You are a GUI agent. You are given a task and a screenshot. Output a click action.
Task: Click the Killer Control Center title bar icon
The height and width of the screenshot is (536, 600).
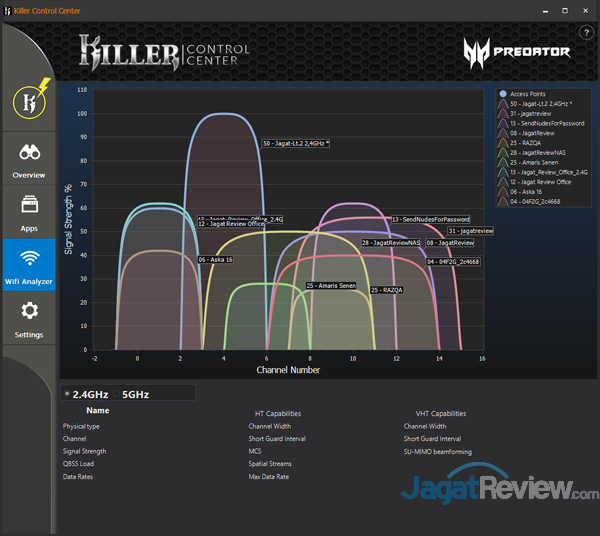(x=7, y=11)
